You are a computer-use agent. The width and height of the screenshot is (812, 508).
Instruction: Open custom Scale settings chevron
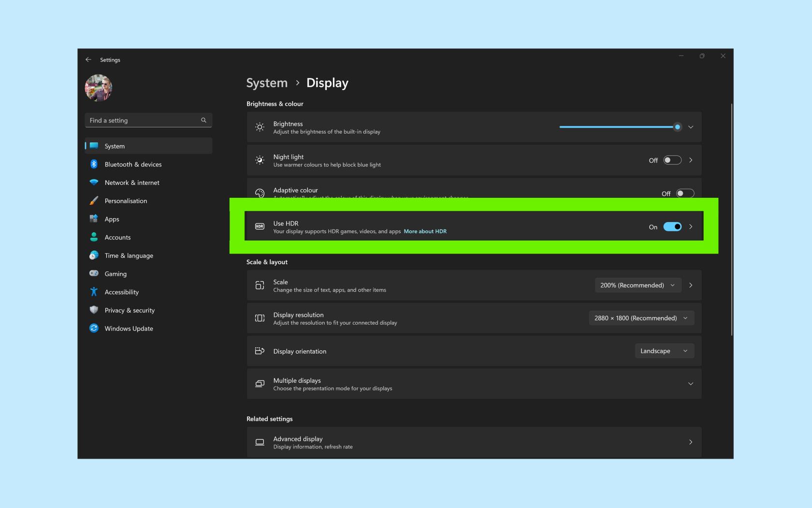click(x=691, y=285)
